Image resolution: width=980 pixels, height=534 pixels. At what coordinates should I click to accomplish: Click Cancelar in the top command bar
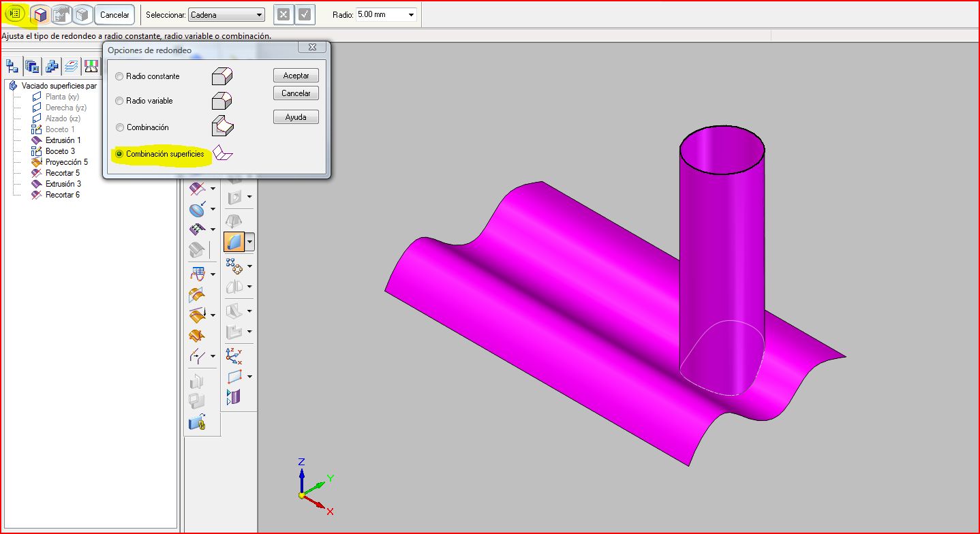pyautogui.click(x=114, y=14)
